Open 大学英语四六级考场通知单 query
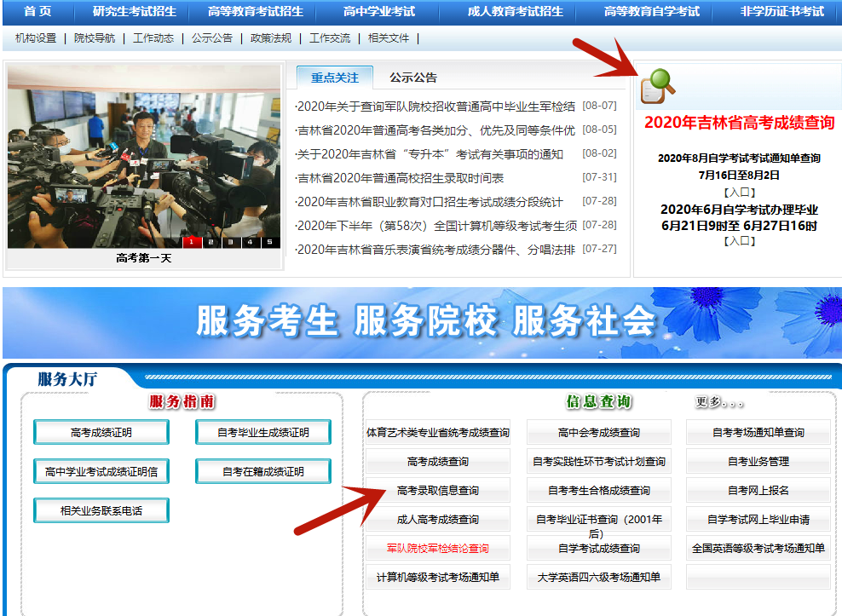The image size is (842, 616). tap(599, 577)
